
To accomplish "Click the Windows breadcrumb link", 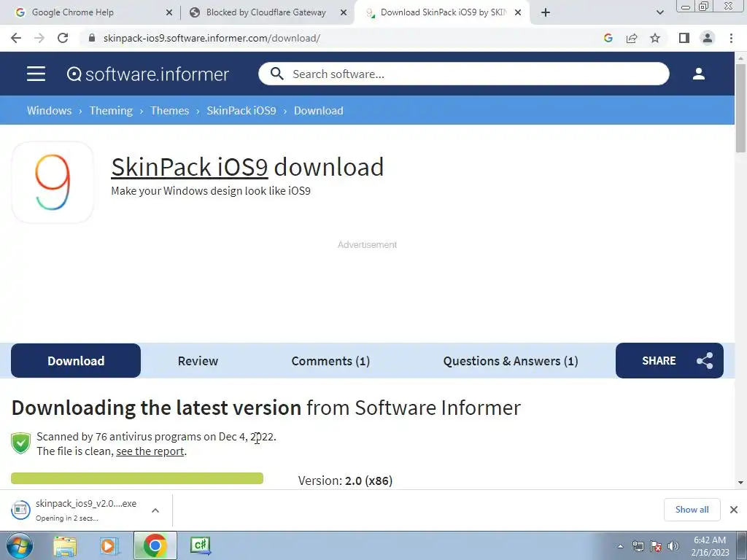I will [x=49, y=111].
